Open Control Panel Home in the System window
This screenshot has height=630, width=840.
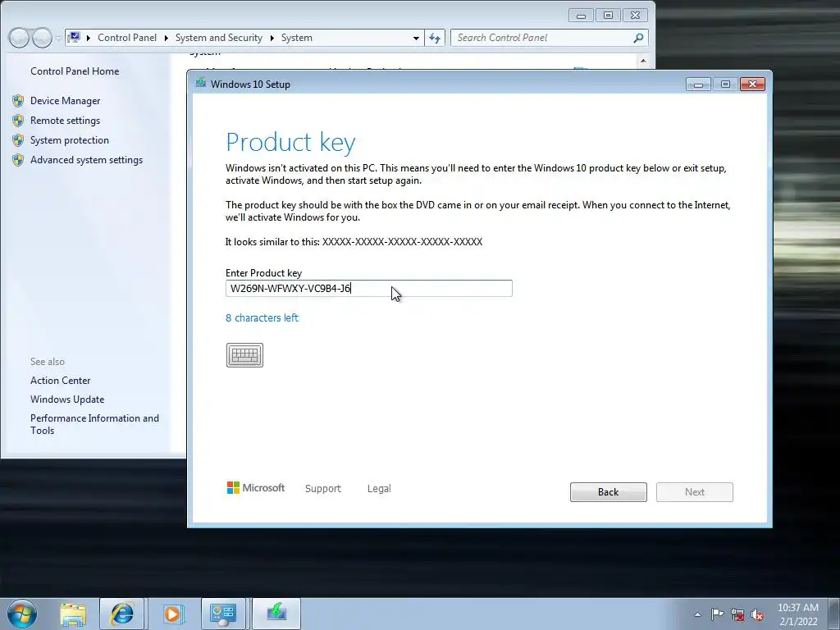point(75,71)
